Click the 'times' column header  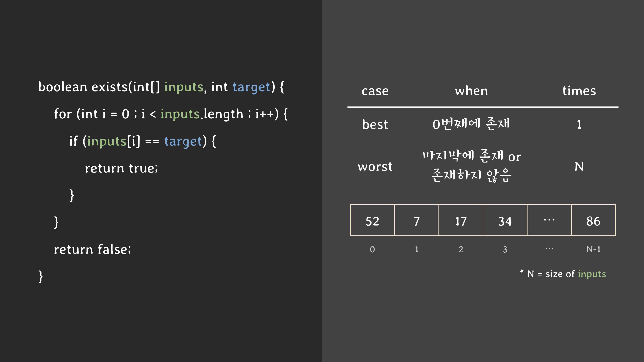click(x=579, y=91)
